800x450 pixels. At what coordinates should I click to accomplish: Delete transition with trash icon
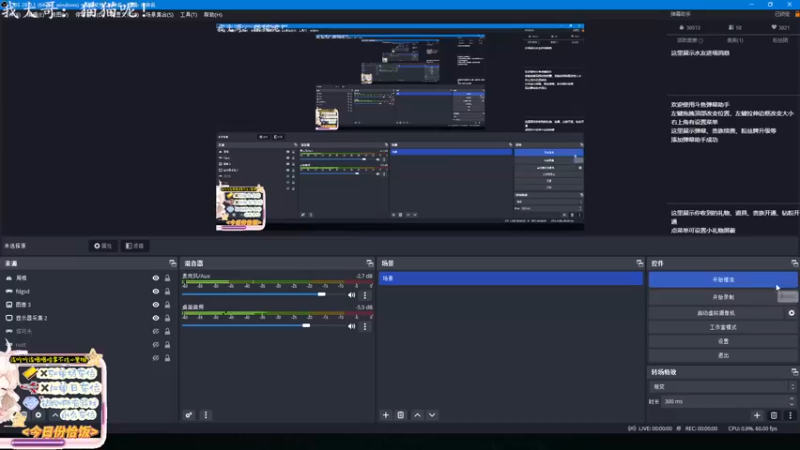tap(774, 415)
